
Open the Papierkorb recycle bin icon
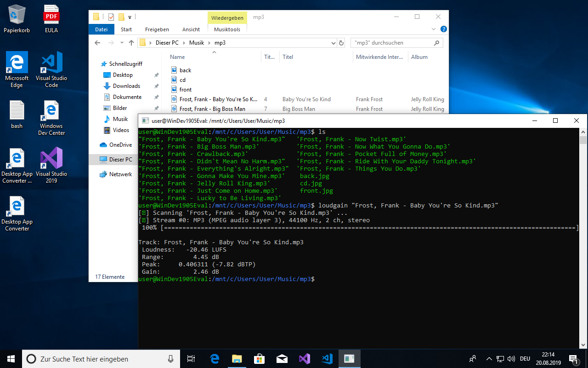point(17,18)
